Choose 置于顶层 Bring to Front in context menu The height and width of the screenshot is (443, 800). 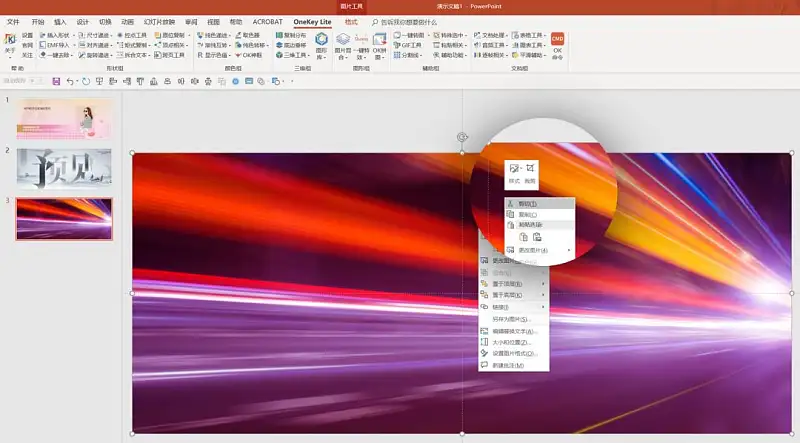pos(514,284)
